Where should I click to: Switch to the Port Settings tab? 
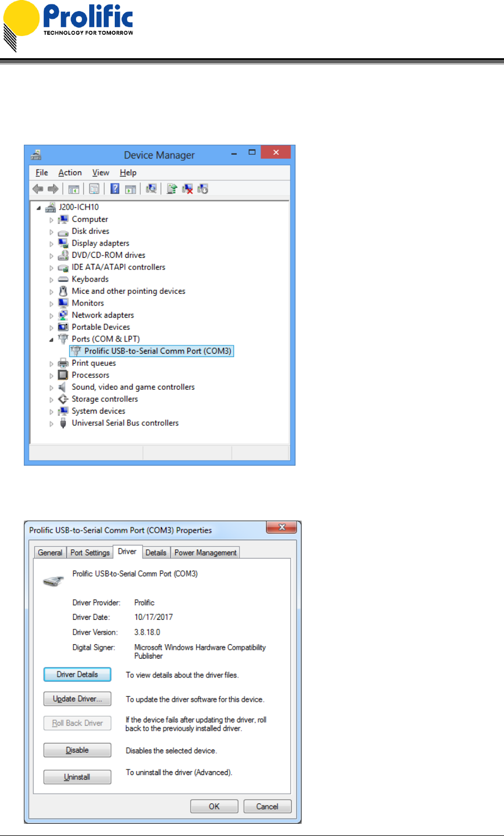click(x=90, y=553)
